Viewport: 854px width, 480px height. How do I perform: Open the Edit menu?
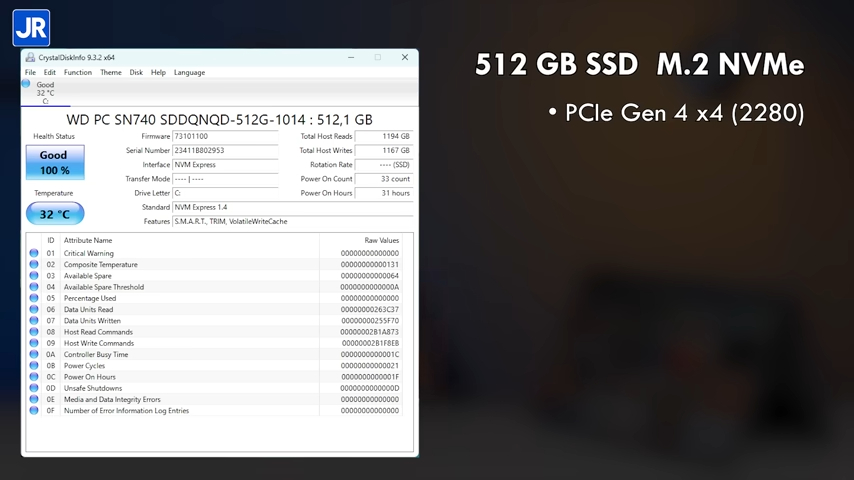click(x=50, y=72)
